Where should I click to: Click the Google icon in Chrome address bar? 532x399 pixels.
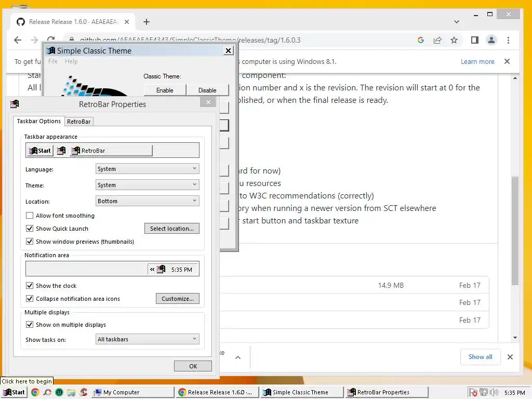click(x=421, y=40)
